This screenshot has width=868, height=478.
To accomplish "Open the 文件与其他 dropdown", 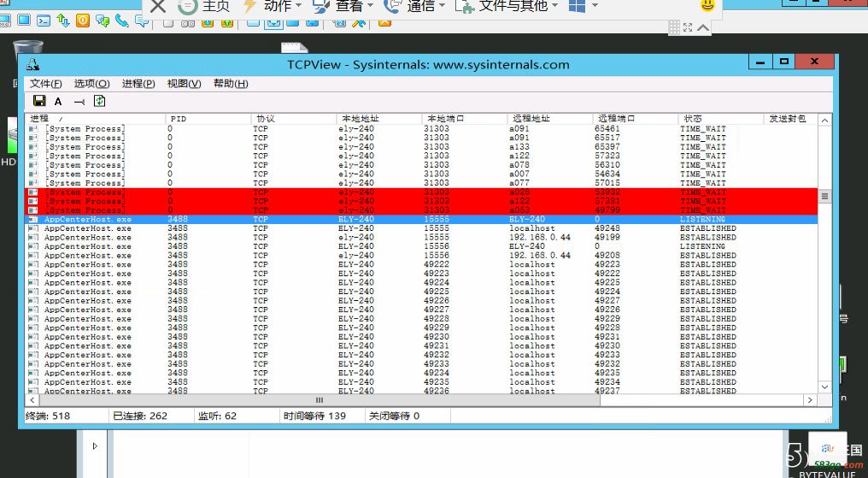I will click(x=507, y=6).
